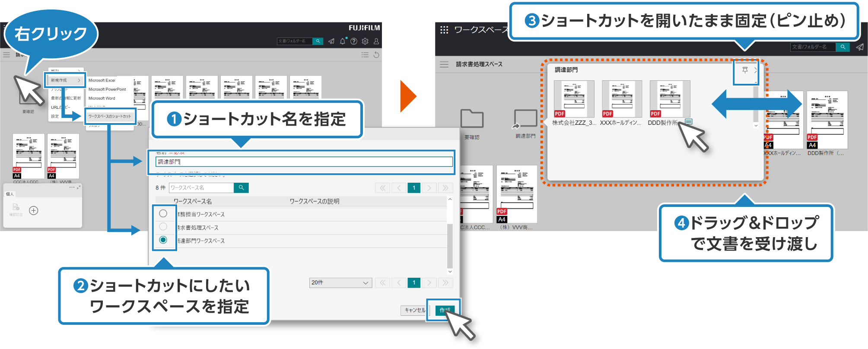Click chevron next to pin in 調達部門 popup
Viewport: 868px width, 349px height.
tap(756, 70)
